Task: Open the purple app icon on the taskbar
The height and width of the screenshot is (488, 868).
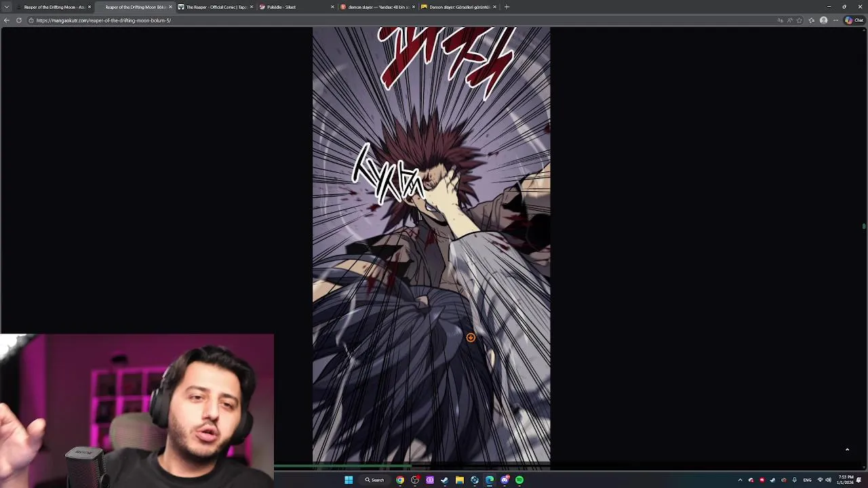Action: (x=430, y=480)
